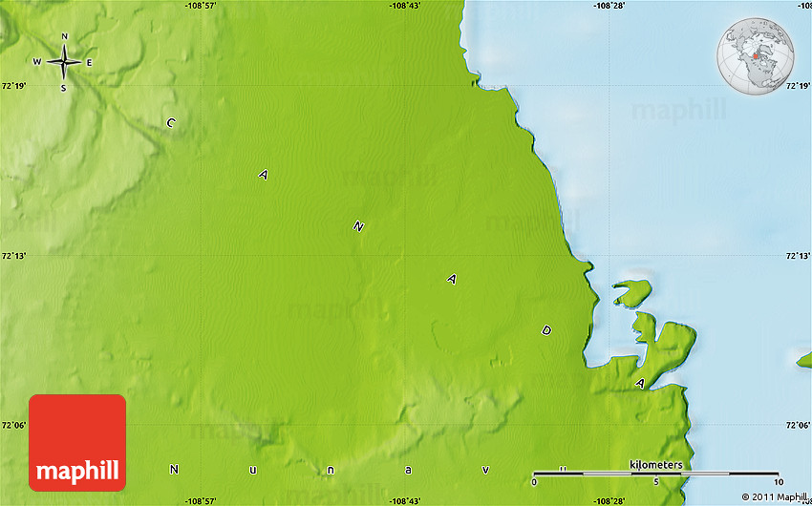Click the 72°06' latitude label on the left
812x506 pixels.
pos(13,426)
